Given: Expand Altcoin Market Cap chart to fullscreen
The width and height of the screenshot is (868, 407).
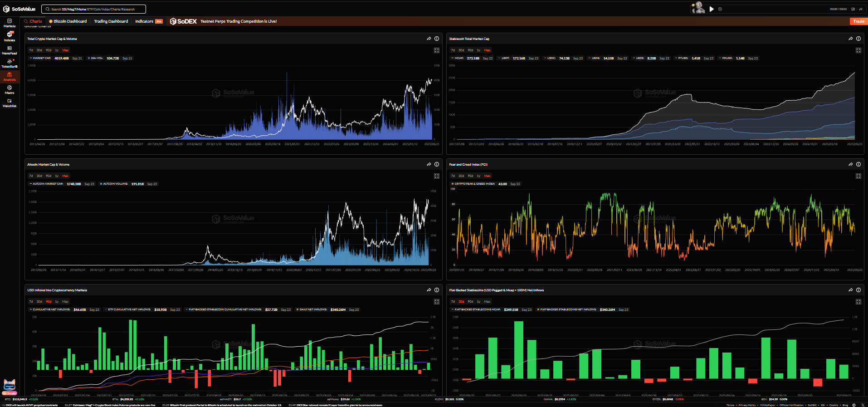Looking at the screenshot, I should click(x=436, y=176).
